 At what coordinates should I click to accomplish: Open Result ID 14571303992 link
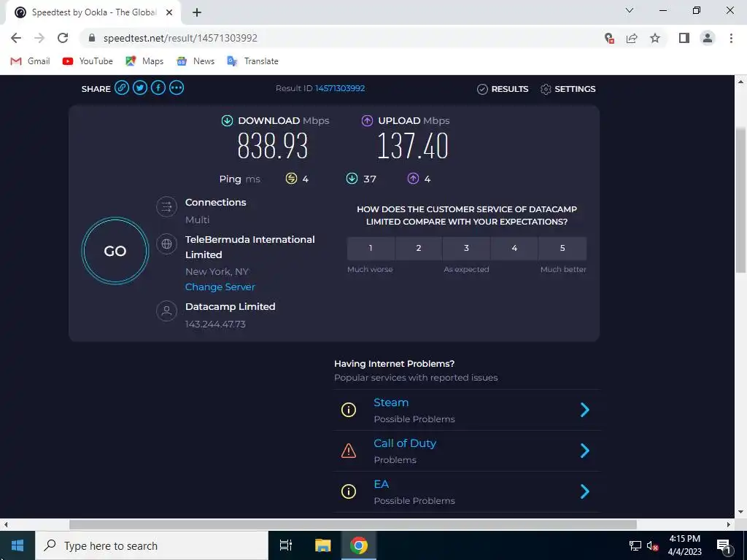coord(340,88)
